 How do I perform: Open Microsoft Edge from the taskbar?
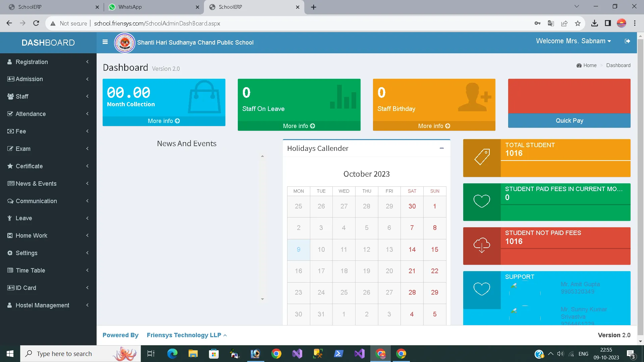(x=172, y=354)
